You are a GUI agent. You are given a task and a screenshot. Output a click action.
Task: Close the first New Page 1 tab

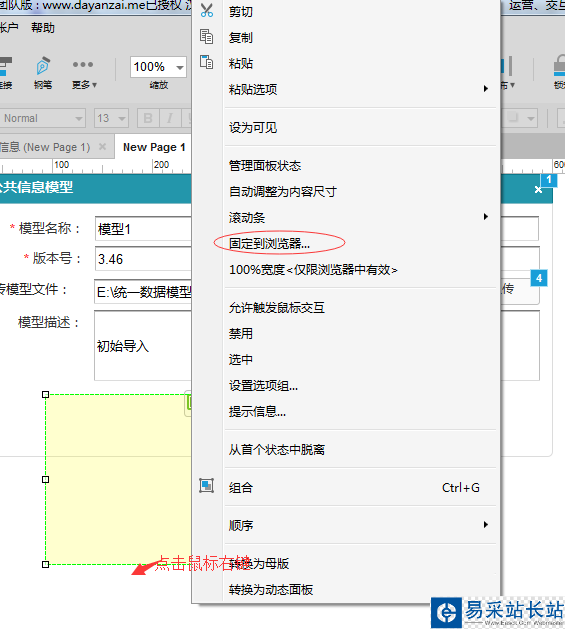tap(103, 146)
